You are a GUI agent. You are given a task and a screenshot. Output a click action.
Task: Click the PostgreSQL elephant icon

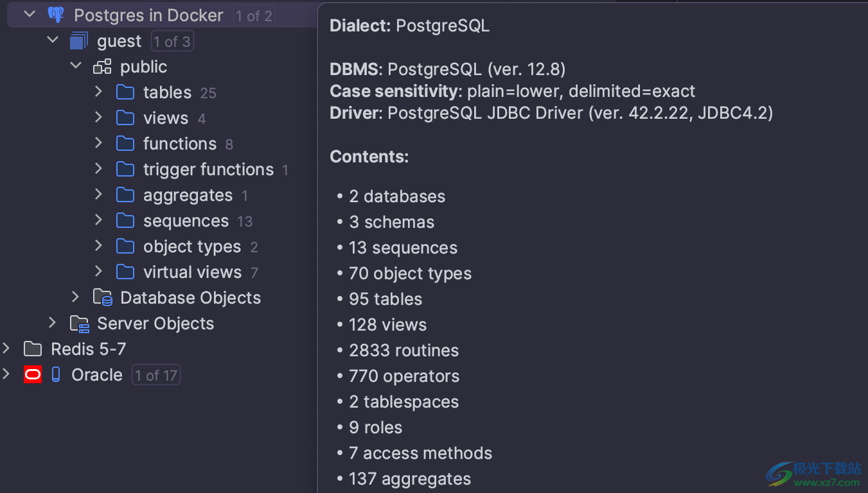tap(56, 15)
